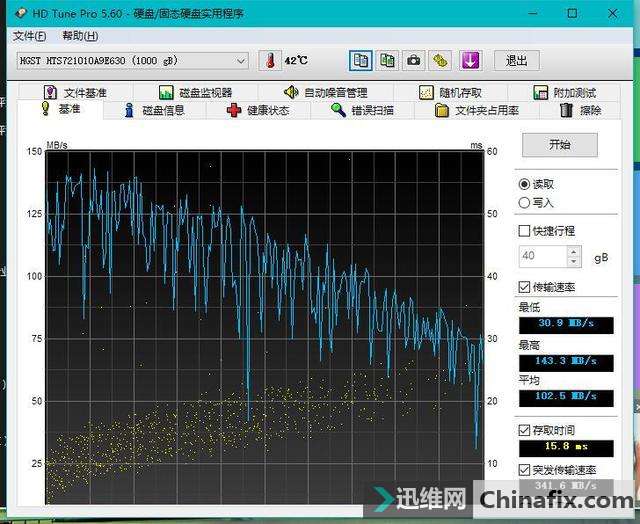The image size is (640, 524).
Task: Increase the short stroke gB spinner value
Action: [573, 251]
